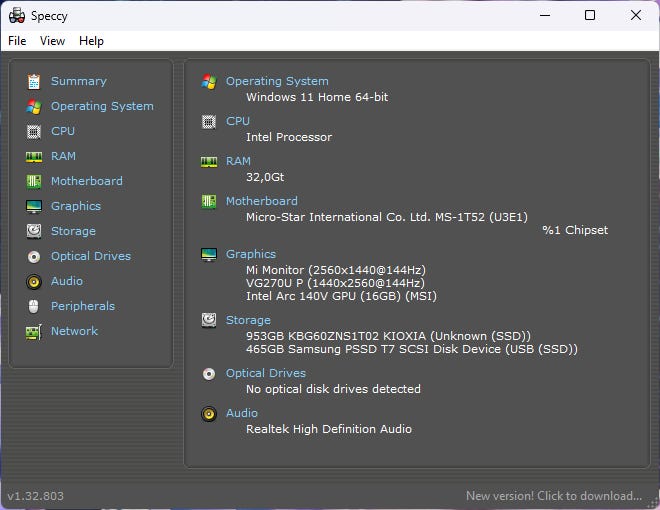Click the Storage heading link in summary
This screenshot has height=510, width=660.
248,320
